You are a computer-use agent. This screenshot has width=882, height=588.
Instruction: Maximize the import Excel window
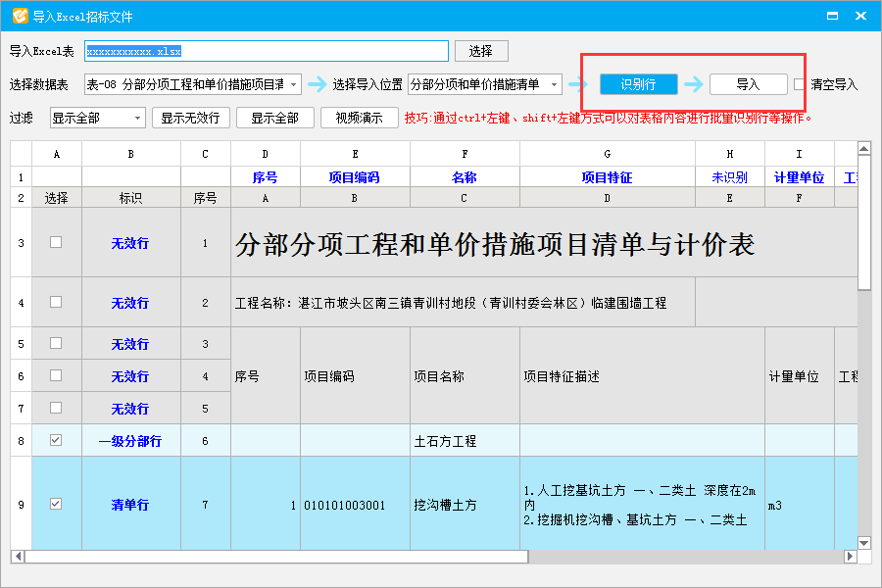[x=832, y=16]
